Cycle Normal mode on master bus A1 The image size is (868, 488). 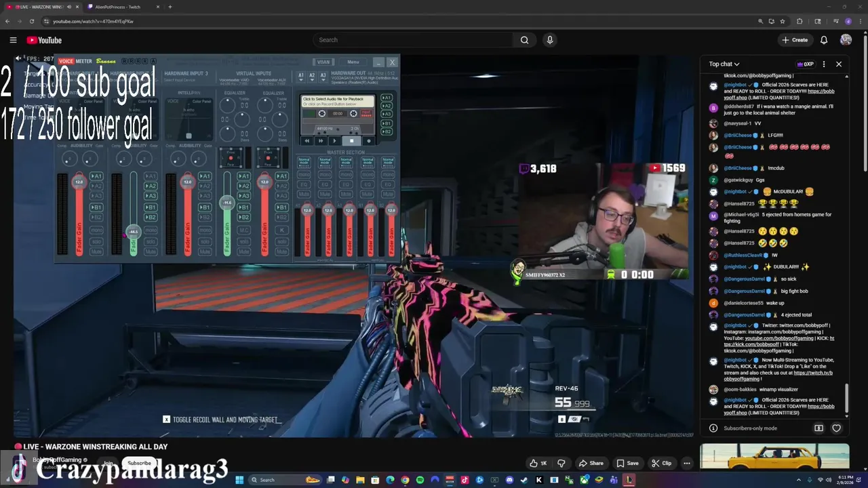[304, 162]
